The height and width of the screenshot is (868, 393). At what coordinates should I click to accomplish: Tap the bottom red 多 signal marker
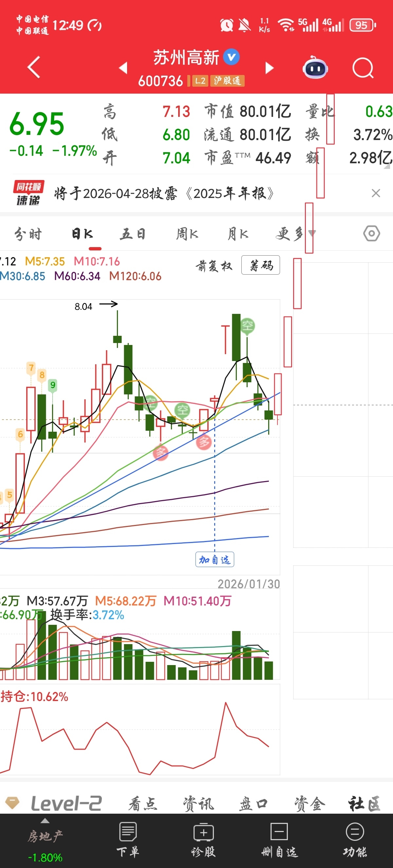point(160,452)
